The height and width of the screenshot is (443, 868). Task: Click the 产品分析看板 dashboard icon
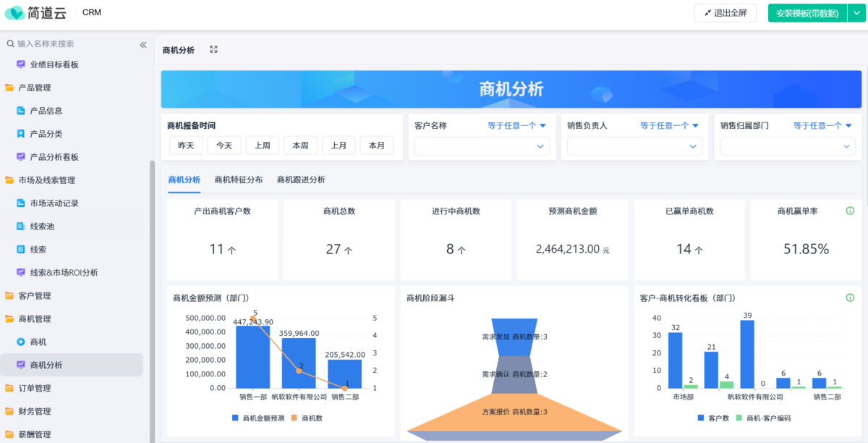[21, 157]
